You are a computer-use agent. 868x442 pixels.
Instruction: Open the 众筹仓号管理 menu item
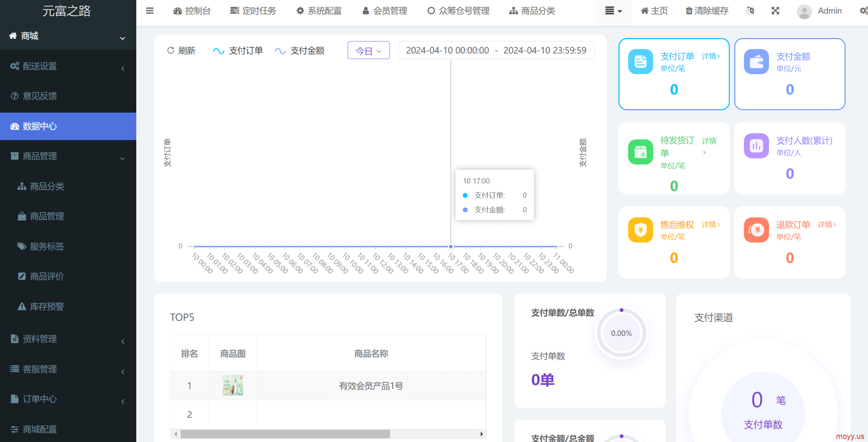pyautogui.click(x=458, y=11)
